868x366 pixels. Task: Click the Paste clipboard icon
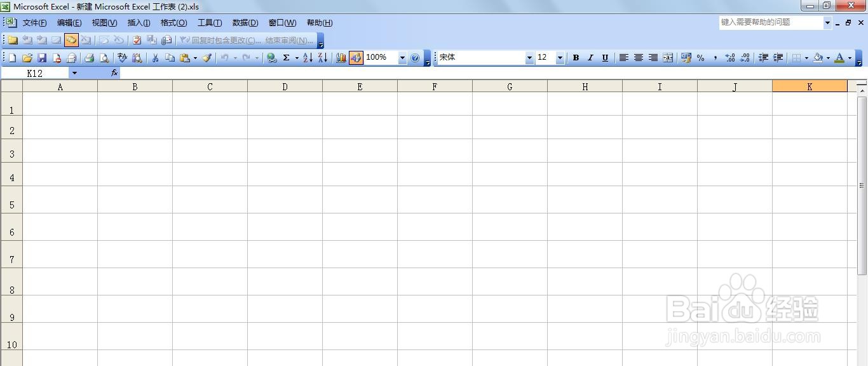coord(185,58)
